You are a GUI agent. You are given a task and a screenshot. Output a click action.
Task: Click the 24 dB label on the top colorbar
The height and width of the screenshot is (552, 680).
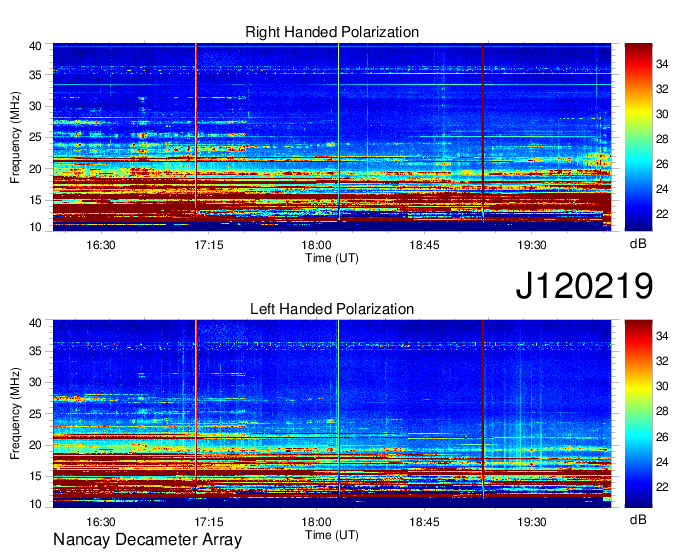(x=662, y=189)
